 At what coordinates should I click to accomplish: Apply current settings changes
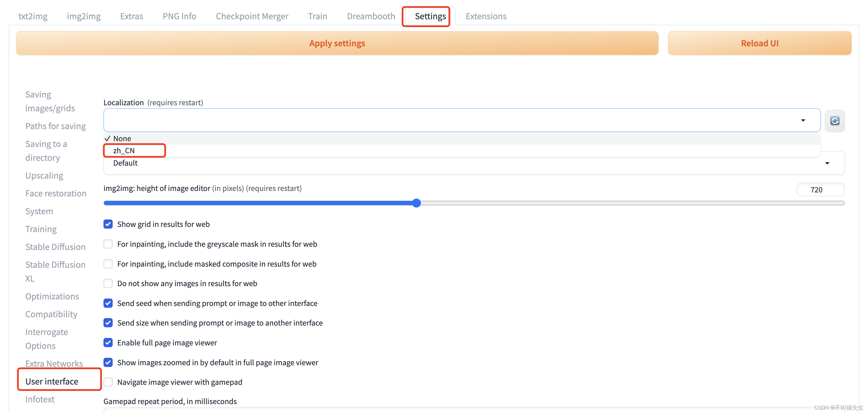point(337,43)
